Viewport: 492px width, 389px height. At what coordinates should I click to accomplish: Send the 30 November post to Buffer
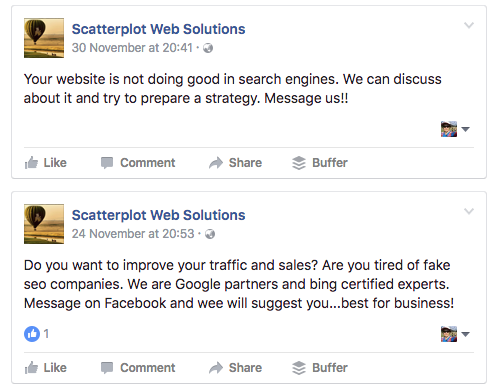pos(320,163)
